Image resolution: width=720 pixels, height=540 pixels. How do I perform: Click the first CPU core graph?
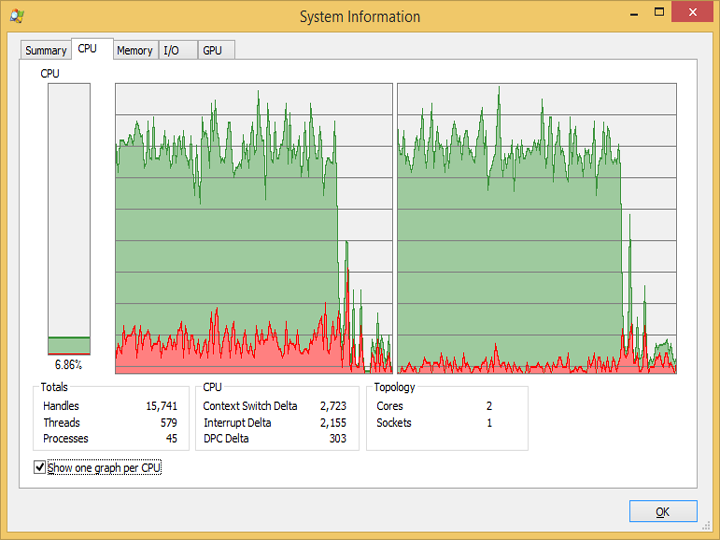(x=254, y=228)
